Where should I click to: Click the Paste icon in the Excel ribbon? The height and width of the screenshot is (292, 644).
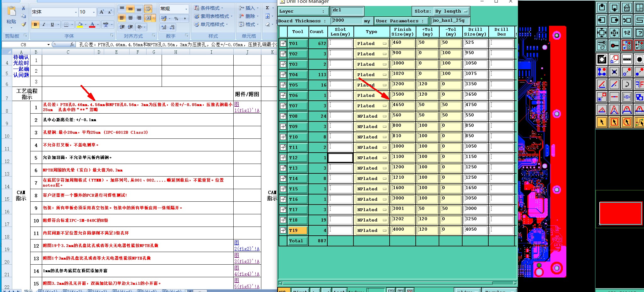11,12
